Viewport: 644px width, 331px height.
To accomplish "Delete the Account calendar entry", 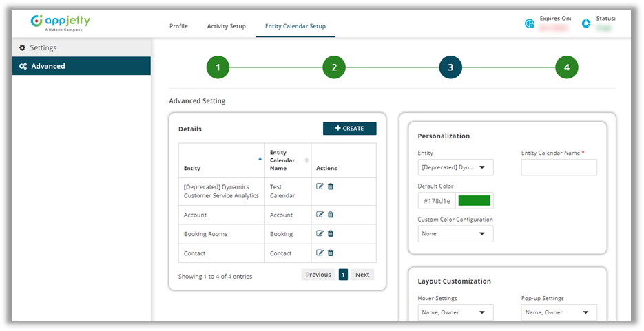I will click(x=331, y=215).
